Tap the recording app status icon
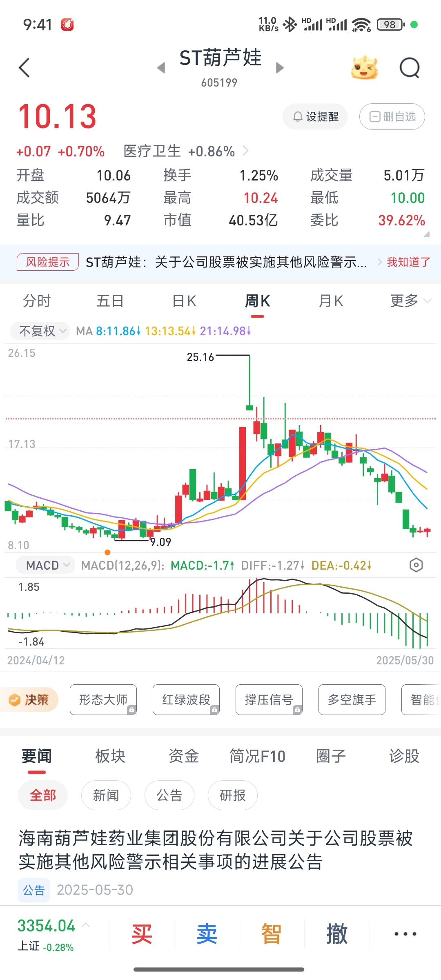 click(x=67, y=24)
